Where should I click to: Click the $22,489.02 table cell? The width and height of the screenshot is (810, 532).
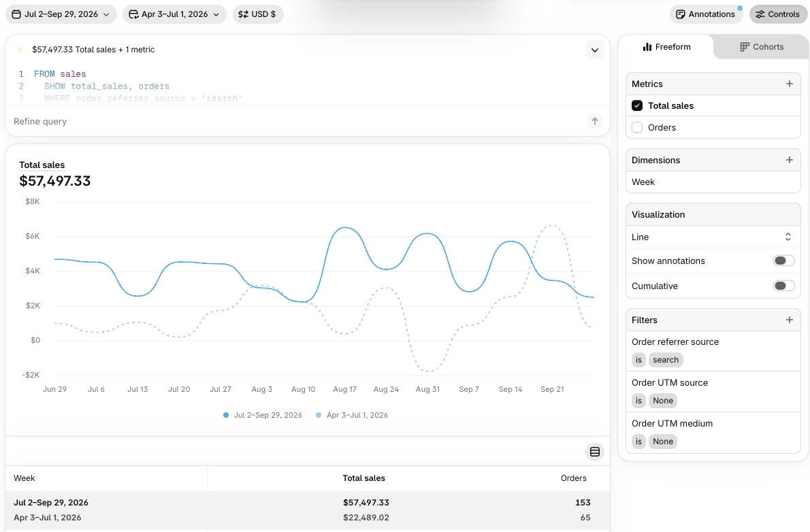[x=366, y=518]
